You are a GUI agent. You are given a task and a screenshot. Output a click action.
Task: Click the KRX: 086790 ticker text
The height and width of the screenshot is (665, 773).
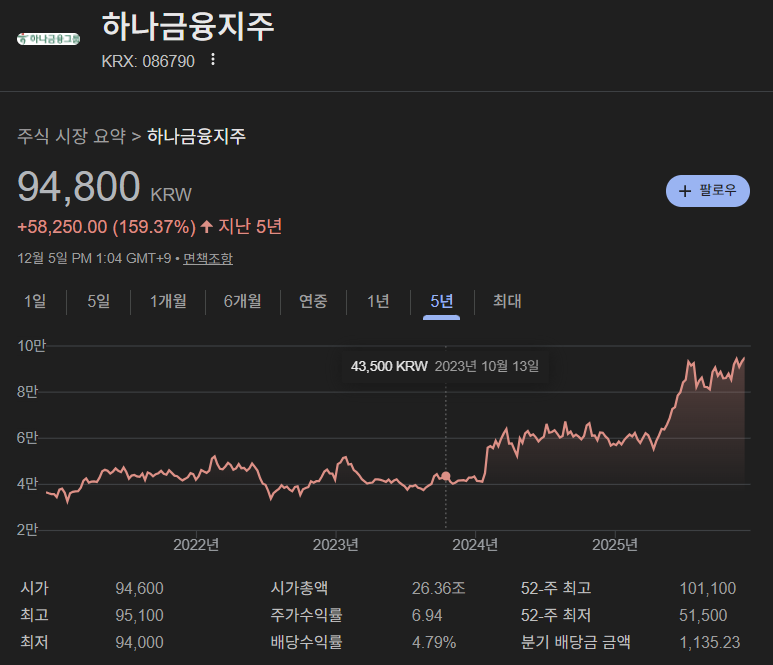(x=148, y=61)
